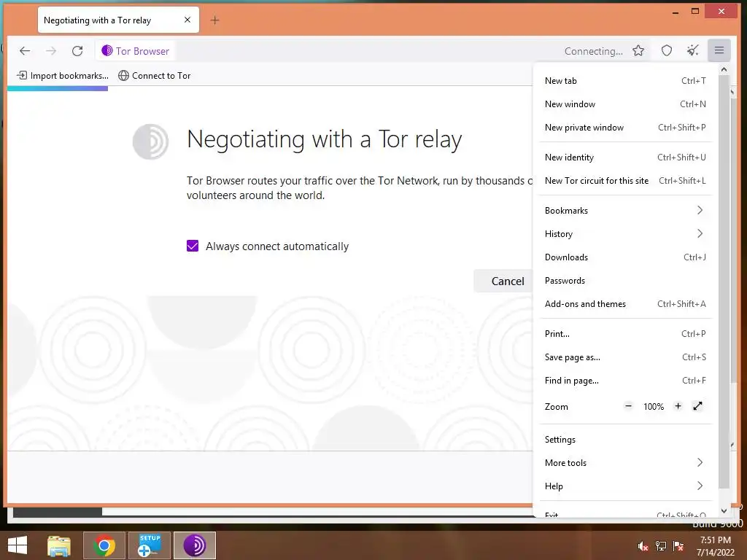Open Passwords from the menu
747x560 pixels.
click(625, 281)
